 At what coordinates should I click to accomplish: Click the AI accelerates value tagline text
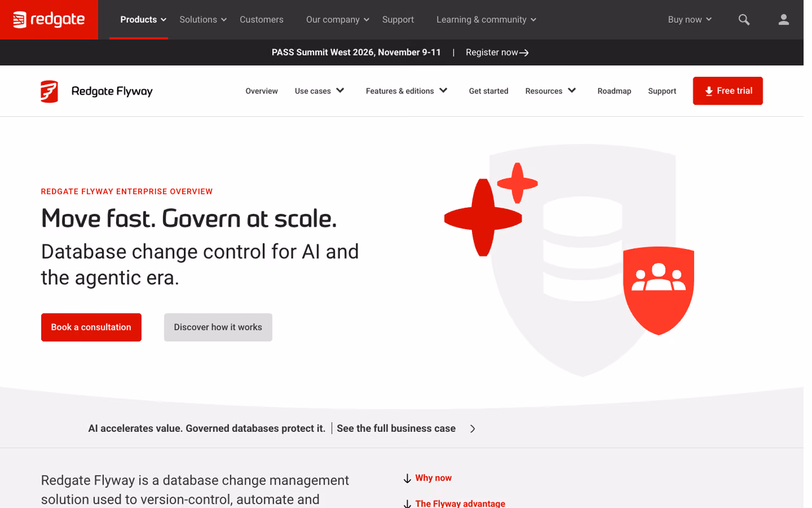coord(207,429)
